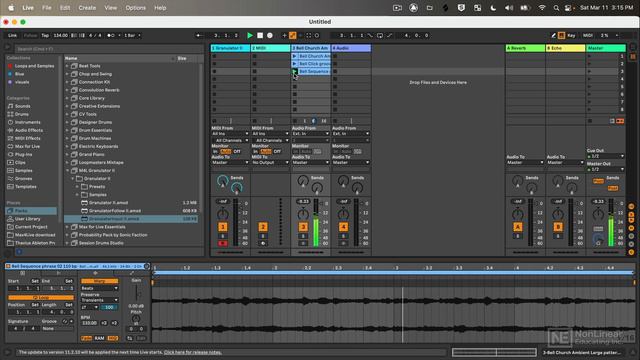Click in the browser search field
The height and width of the screenshot is (360, 640).
(108, 49)
